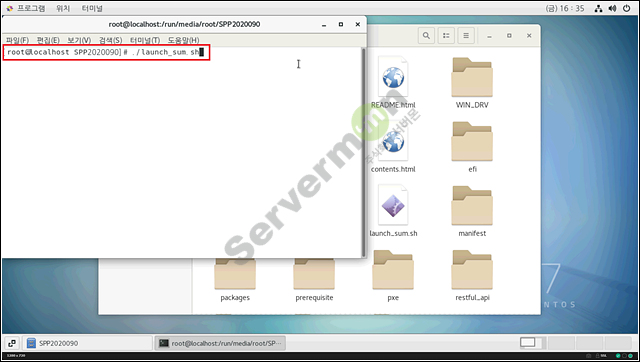Open the 터미널(T) menu in the terminal window

145,40
